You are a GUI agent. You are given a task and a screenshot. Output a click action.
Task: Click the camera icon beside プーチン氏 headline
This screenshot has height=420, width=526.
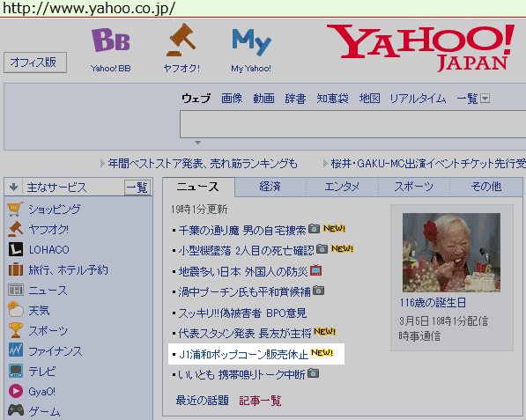(318, 291)
